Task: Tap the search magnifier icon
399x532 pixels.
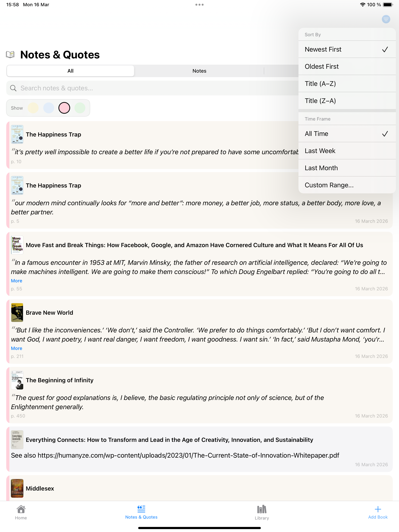Action: coord(14,88)
